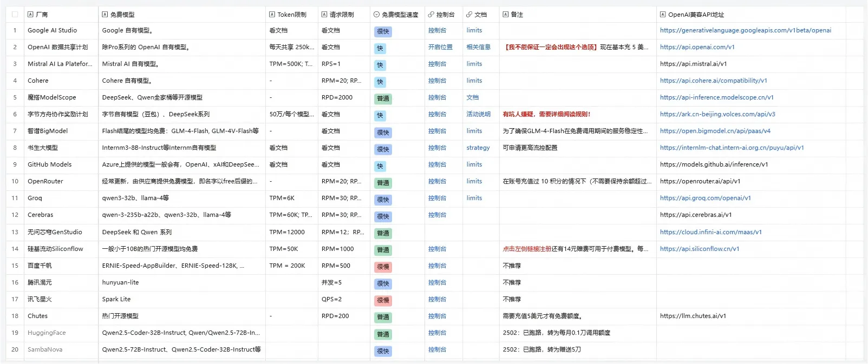Open the 控制台 link for GitHub Models
The image size is (868, 364).
click(437, 165)
